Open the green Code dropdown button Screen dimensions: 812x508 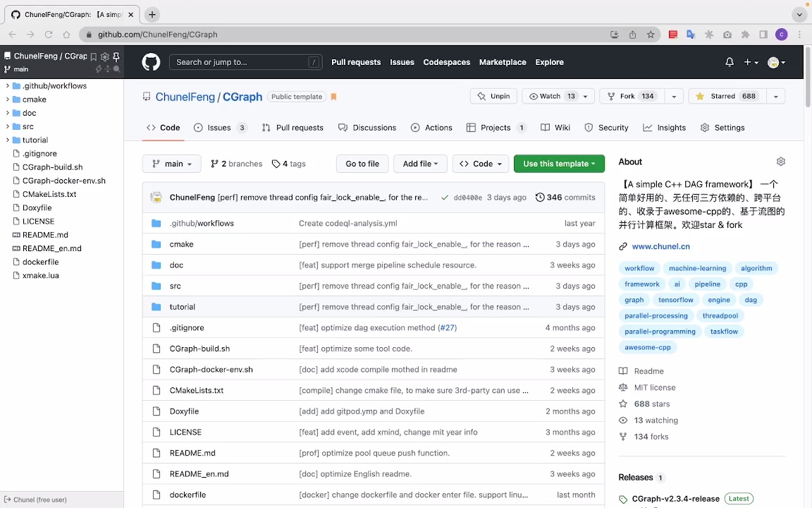(481, 164)
